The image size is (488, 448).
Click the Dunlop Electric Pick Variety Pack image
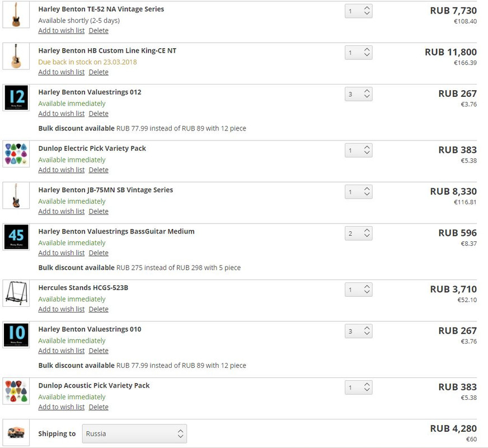16,154
